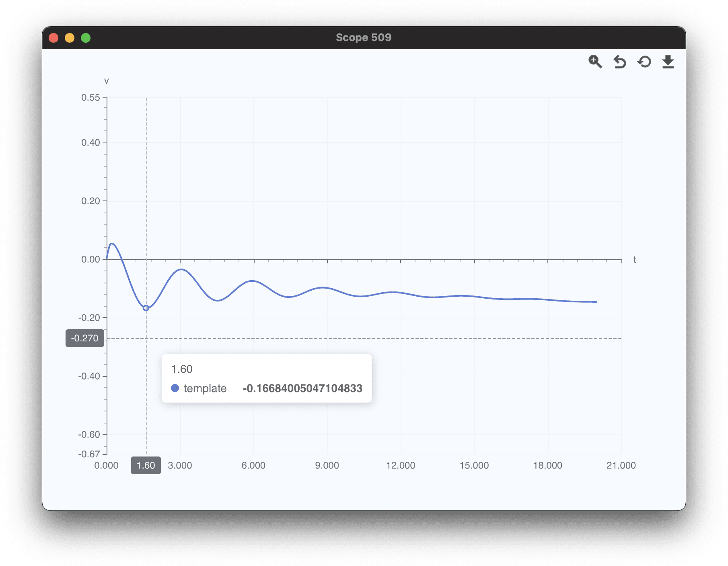
Task: Maximize the window with the green button
Action: [86, 38]
